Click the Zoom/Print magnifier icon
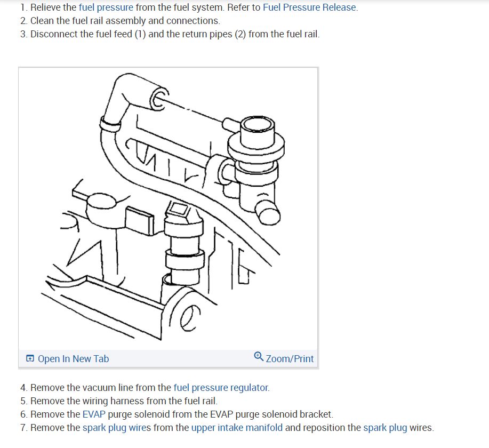 click(x=259, y=356)
